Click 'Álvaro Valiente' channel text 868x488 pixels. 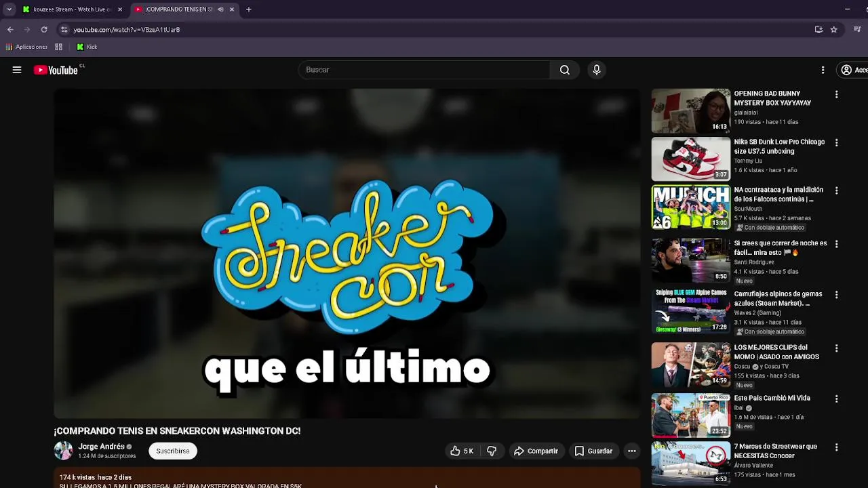tap(755, 466)
